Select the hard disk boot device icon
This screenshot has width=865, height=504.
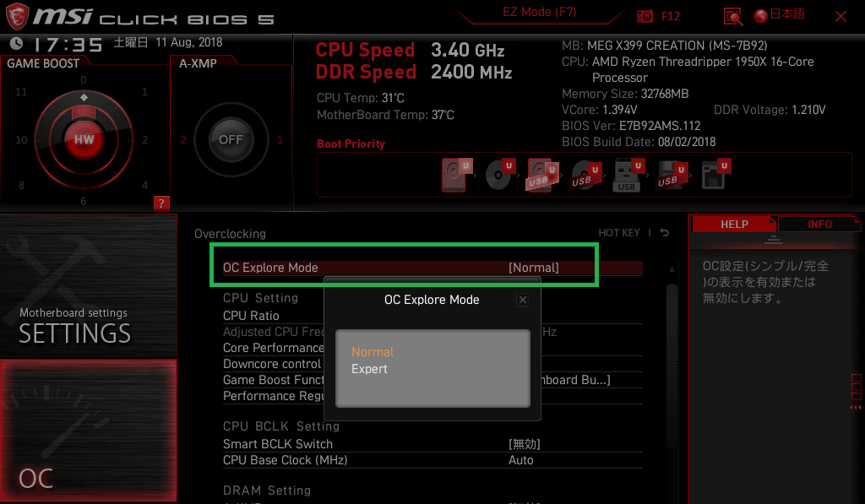point(457,175)
